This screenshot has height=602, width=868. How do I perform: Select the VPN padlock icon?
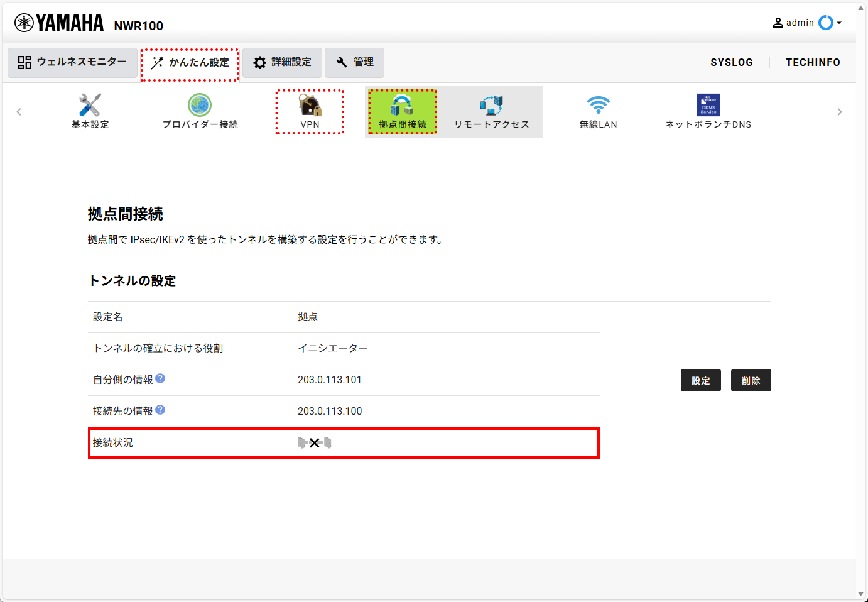[x=310, y=105]
